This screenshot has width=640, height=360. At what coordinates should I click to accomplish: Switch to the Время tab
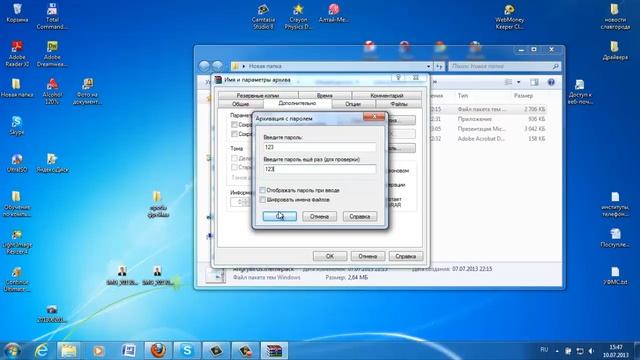(x=324, y=95)
